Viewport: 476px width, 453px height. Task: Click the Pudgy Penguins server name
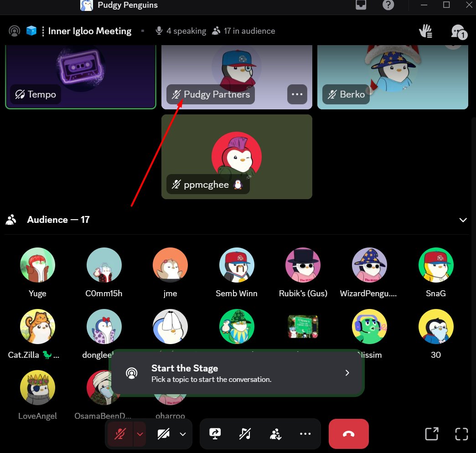(128, 5)
